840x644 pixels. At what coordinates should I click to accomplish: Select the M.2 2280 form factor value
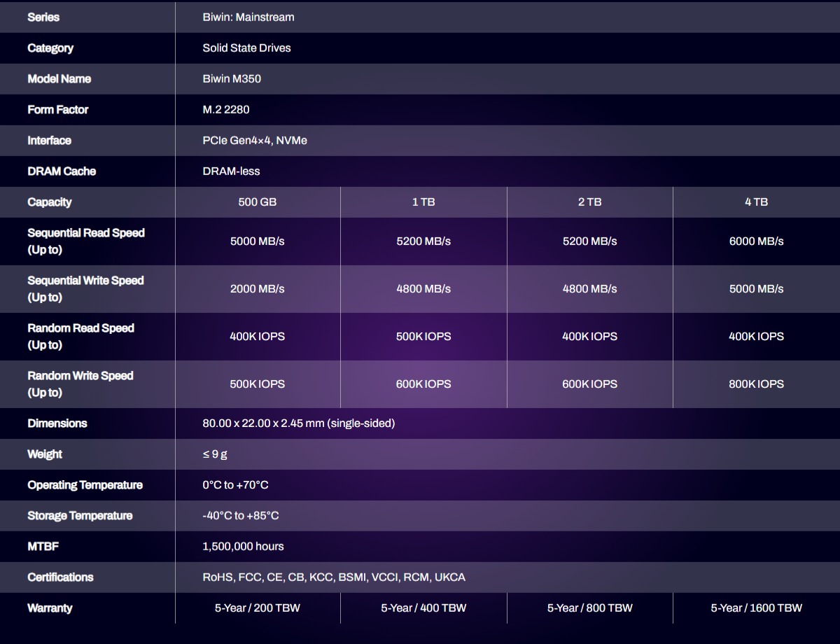point(226,110)
